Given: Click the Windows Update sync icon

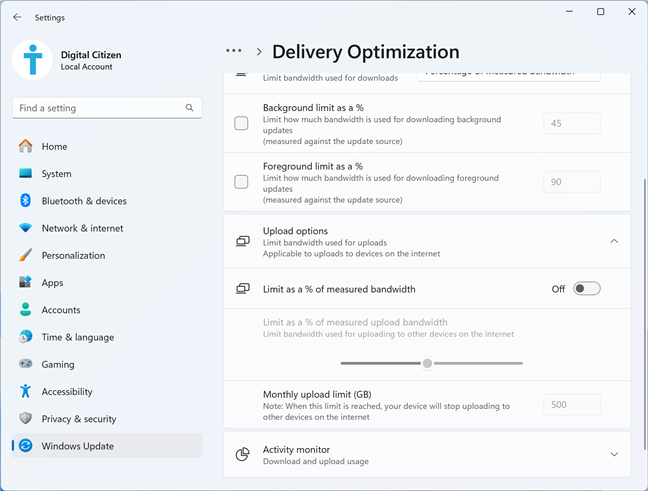Looking at the screenshot, I should point(26,446).
